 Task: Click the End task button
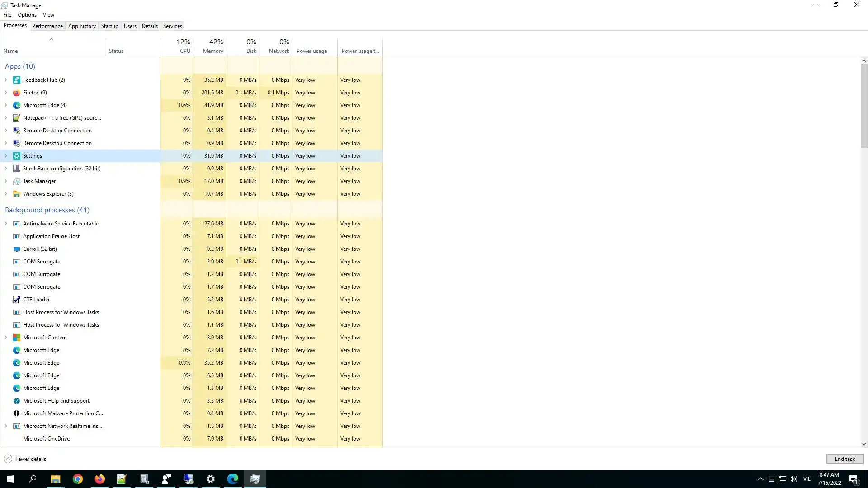click(x=844, y=459)
